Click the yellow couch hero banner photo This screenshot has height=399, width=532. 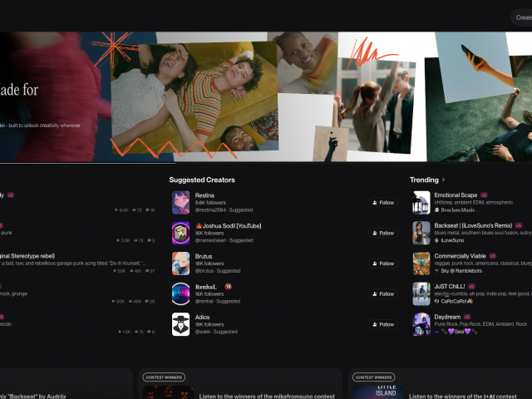[194, 96]
